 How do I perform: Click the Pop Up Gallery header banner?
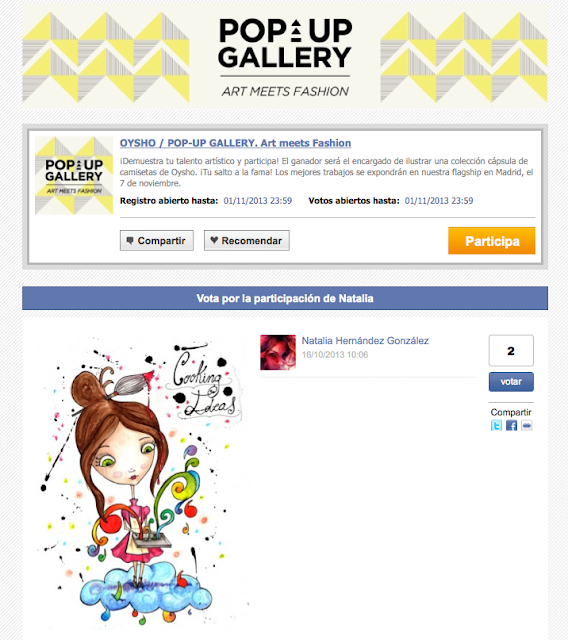[x=285, y=57]
